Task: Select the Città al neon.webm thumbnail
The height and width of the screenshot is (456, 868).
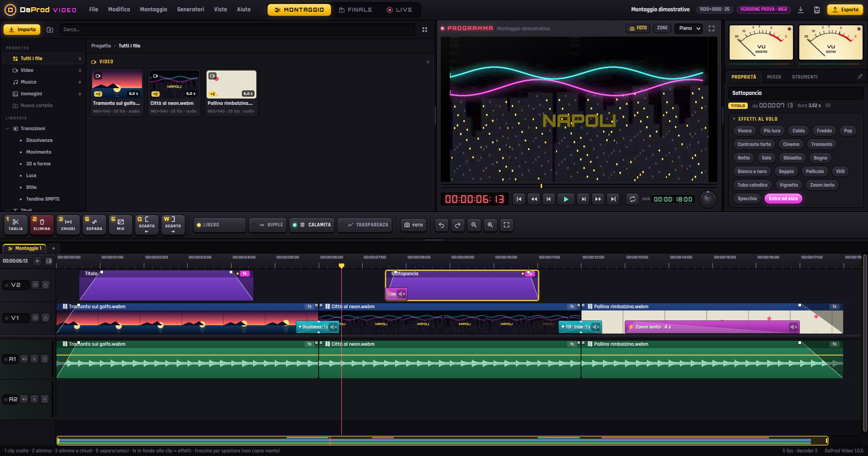Action: [x=174, y=85]
